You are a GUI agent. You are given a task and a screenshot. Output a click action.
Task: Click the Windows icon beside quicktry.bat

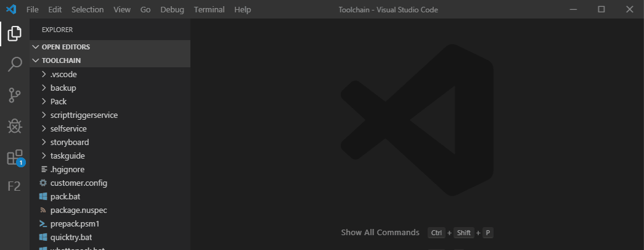tap(43, 237)
